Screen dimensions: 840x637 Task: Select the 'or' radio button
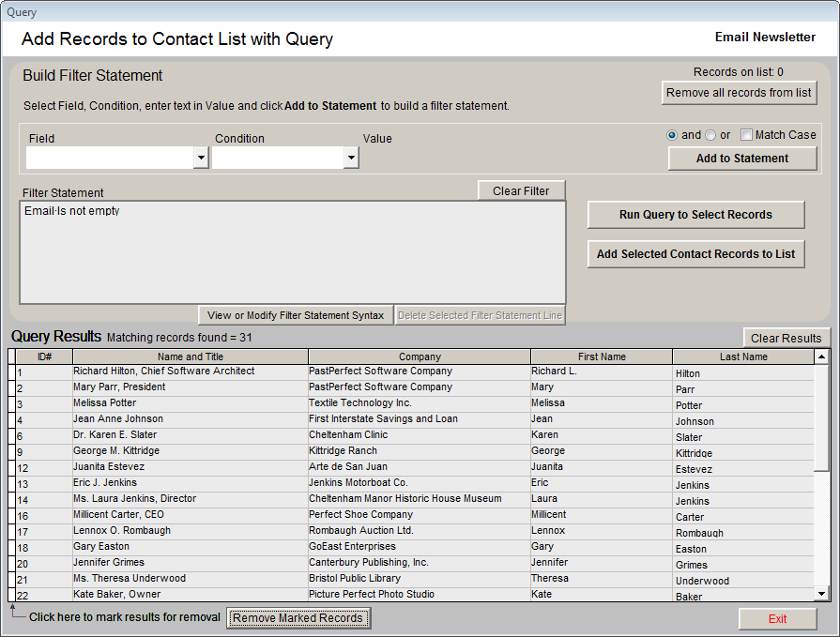click(x=710, y=134)
